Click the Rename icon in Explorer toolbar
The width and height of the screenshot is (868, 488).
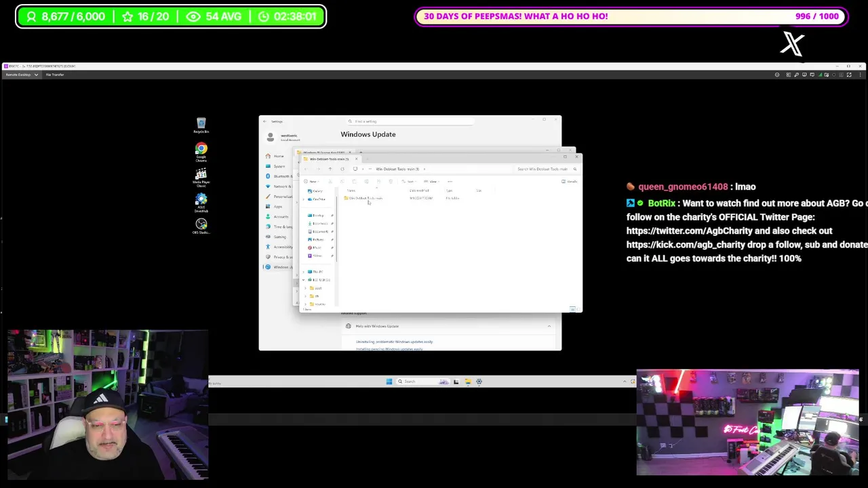click(x=366, y=182)
